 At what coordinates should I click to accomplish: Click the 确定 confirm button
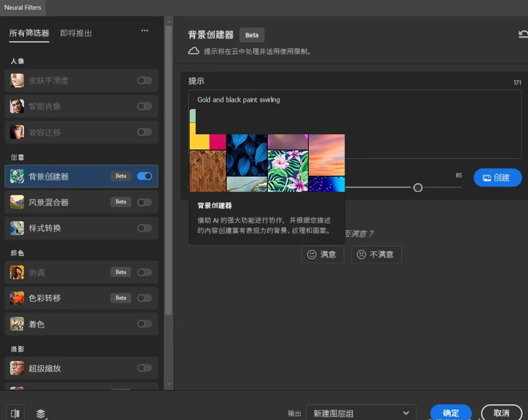pyautogui.click(x=451, y=413)
